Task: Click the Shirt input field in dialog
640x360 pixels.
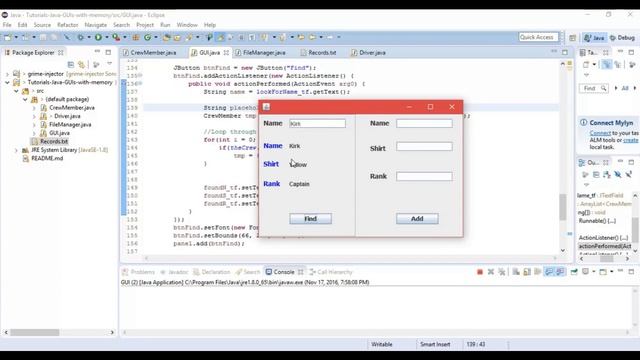Action: [424, 147]
